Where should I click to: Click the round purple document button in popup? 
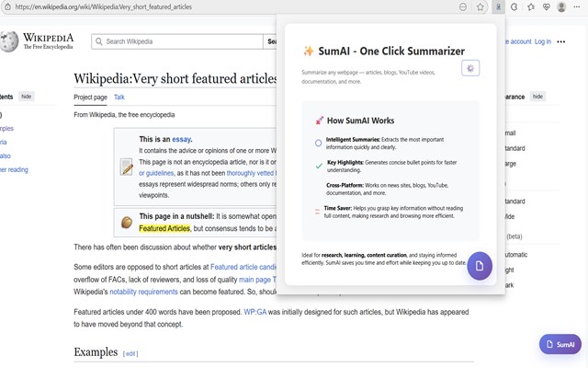click(x=480, y=266)
